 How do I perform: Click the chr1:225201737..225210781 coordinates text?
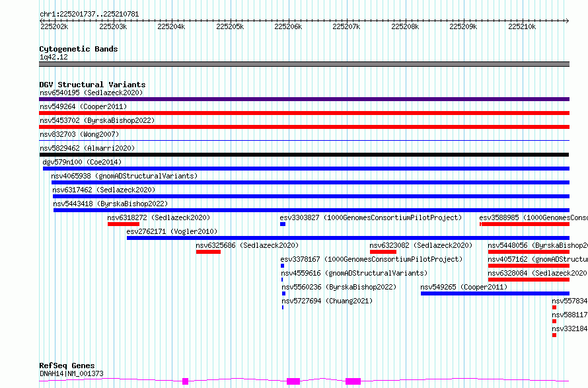tap(89, 15)
